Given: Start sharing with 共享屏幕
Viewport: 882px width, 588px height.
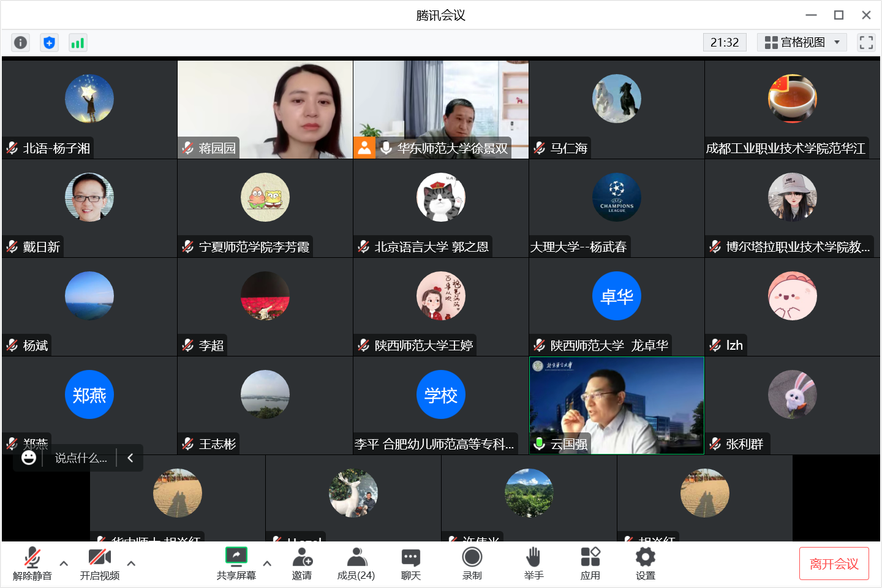Looking at the screenshot, I should click(x=236, y=563).
